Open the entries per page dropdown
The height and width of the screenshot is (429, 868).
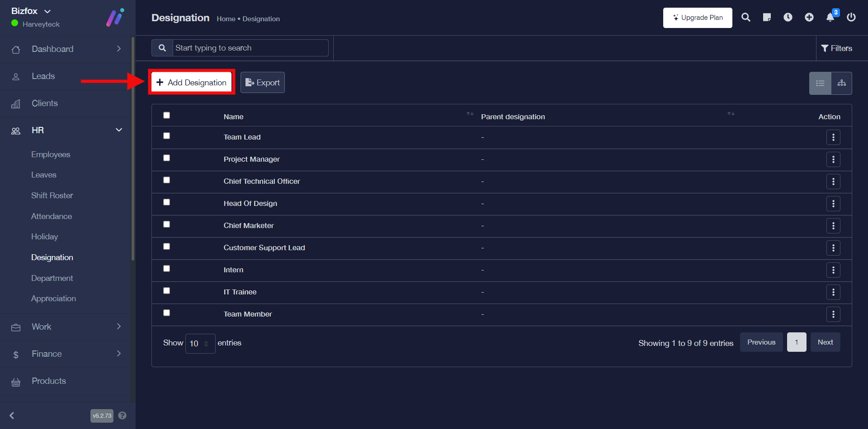click(200, 344)
